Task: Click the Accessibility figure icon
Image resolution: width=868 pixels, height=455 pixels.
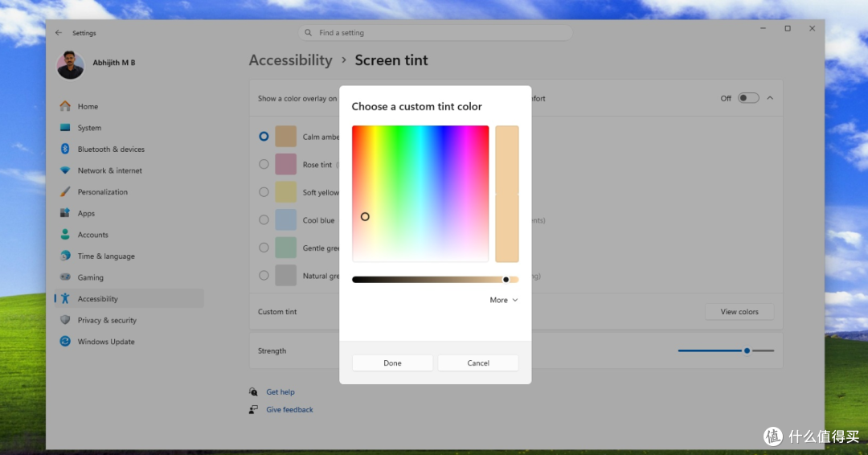Action: point(65,298)
